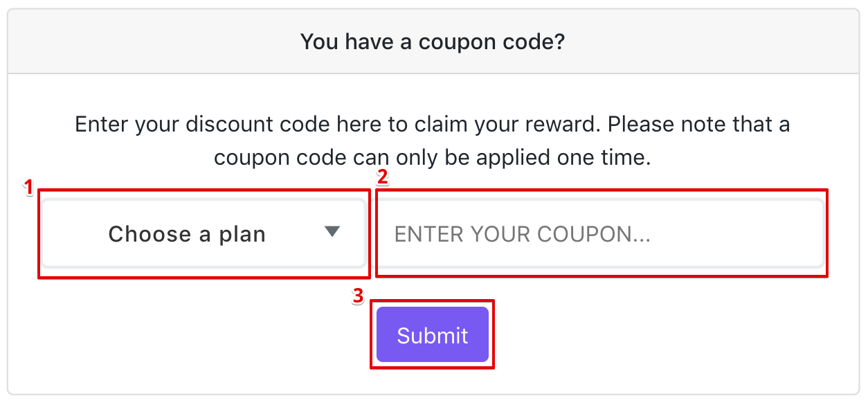Click the Submit label on purple button
The height and width of the screenshot is (405, 868).
tap(433, 336)
